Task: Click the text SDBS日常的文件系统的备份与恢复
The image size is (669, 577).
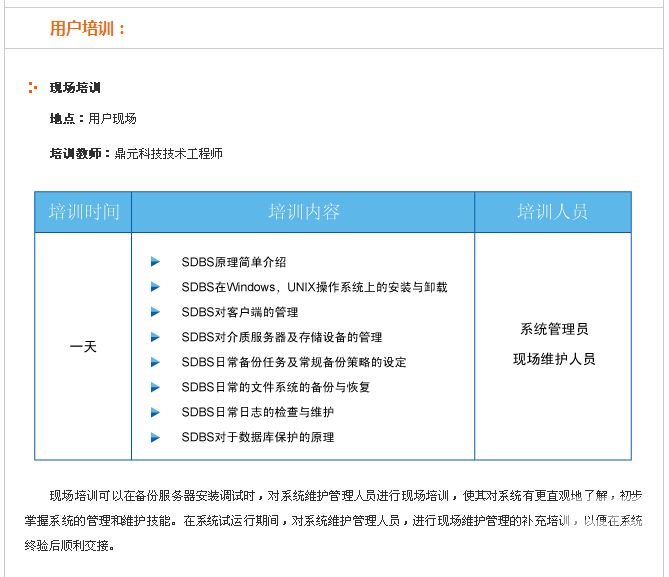Action: (x=276, y=387)
